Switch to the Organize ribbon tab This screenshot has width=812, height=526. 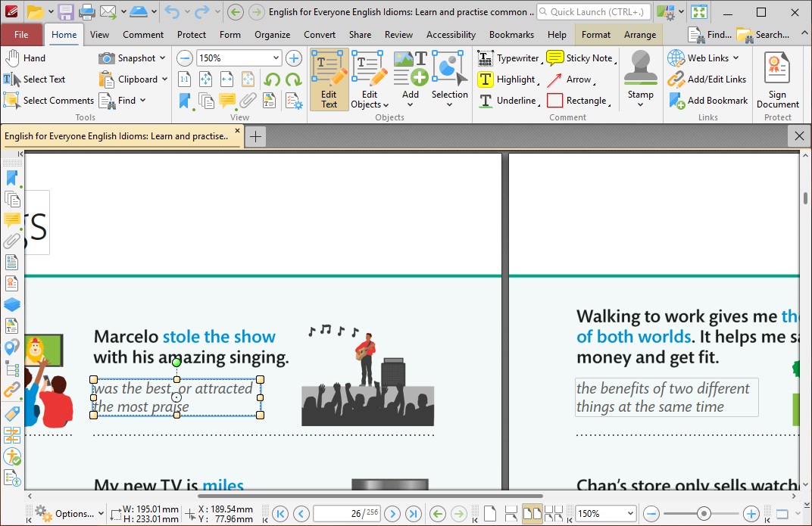[272, 34]
